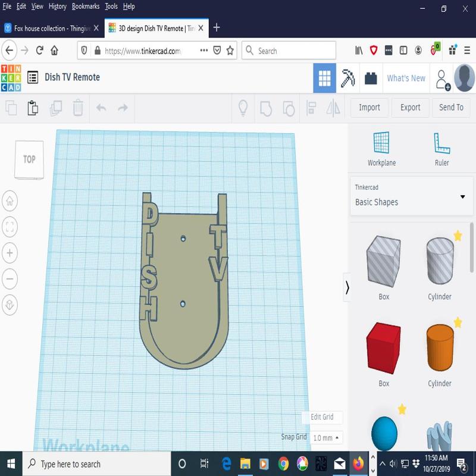Image resolution: width=476 pixels, height=476 pixels.
Task: Click the Workplane tool icon
Action: (x=381, y=143)
